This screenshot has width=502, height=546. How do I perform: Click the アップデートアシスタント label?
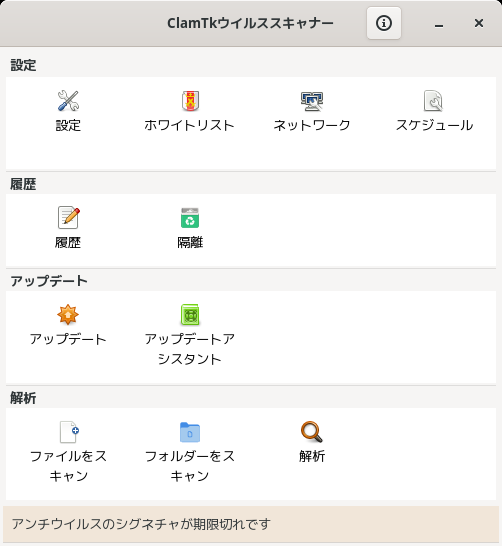point(190,349)
